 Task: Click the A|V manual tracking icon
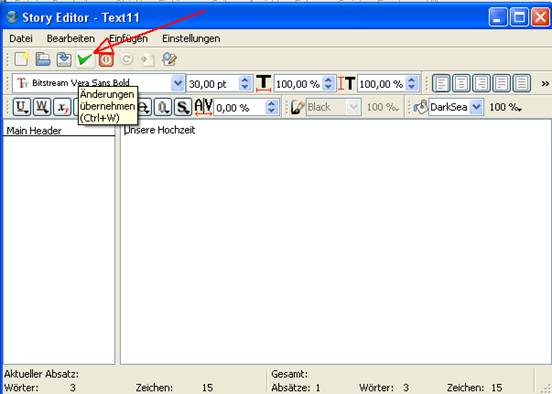pyautogui.click(x=203, y=107)
